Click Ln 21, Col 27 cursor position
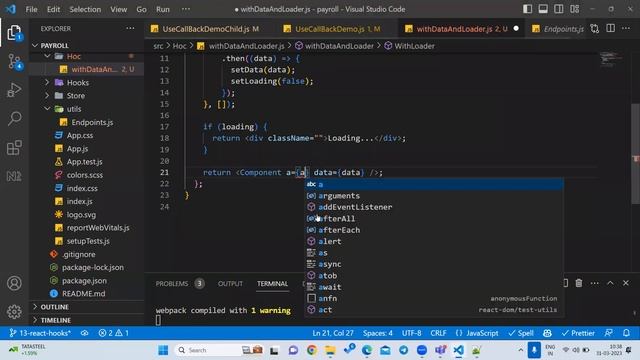The width and height of the screenshot is (640, 360). pyautogui.click(x=333, y=333)
